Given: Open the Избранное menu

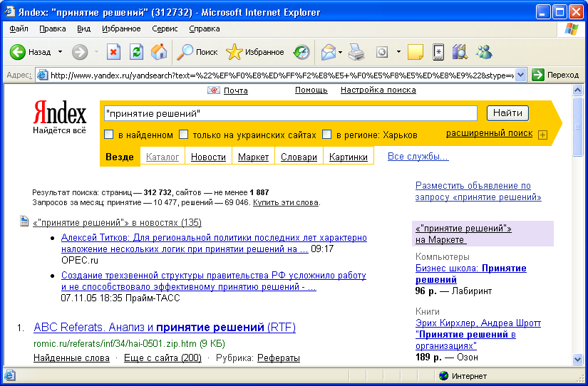Looking at the screenshot, I should coord(121,29).
